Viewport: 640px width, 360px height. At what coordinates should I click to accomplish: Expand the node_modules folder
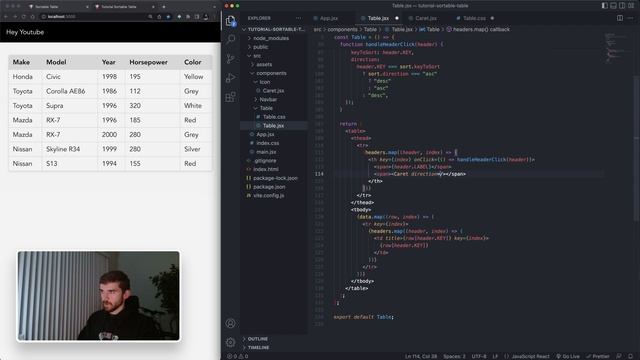(271, 38)
